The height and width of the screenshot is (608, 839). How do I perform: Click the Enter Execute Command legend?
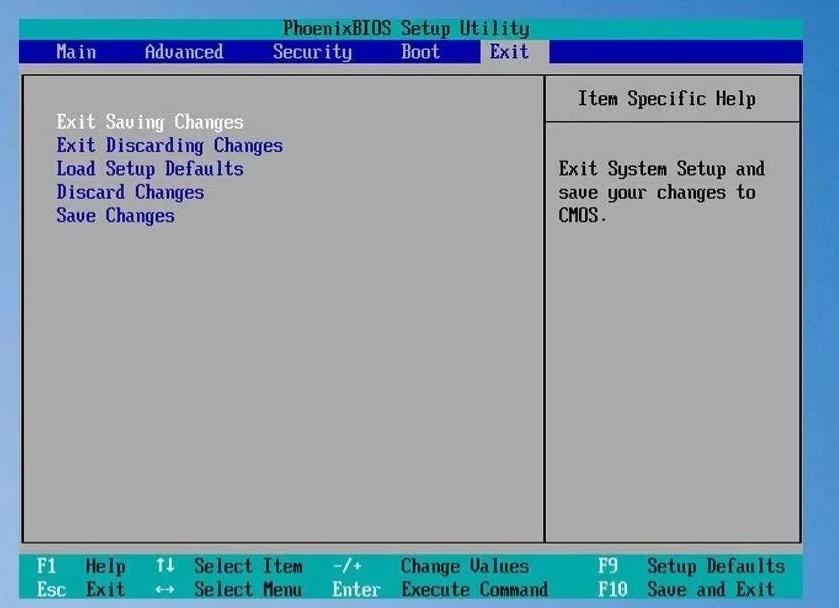(440, 590)
